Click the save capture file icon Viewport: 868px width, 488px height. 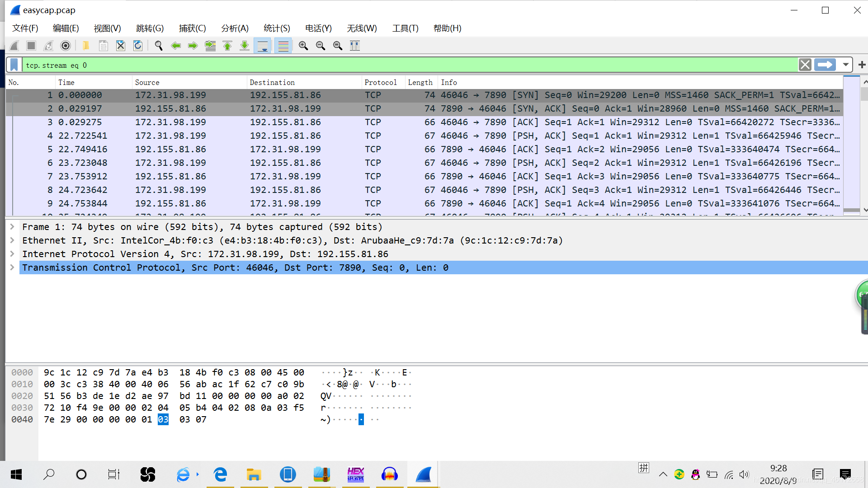pyautogui.click(x=104, y=46)
